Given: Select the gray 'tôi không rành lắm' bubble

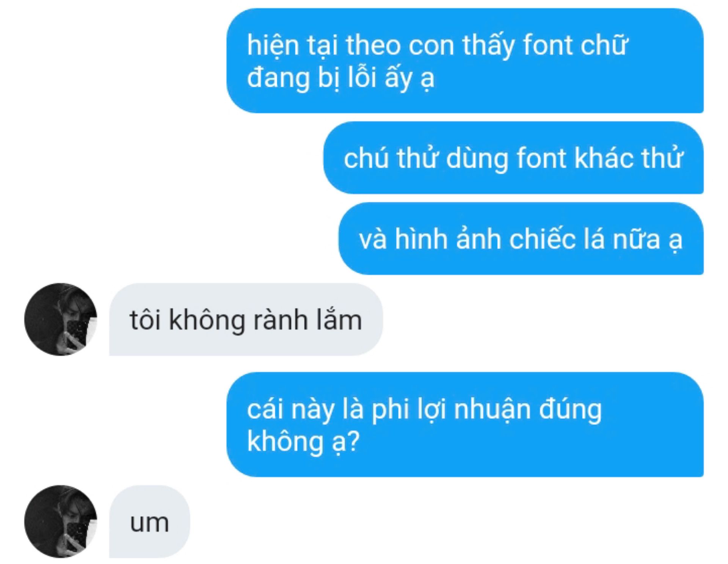Looking at the screenshot, I should tap(246, 319).
